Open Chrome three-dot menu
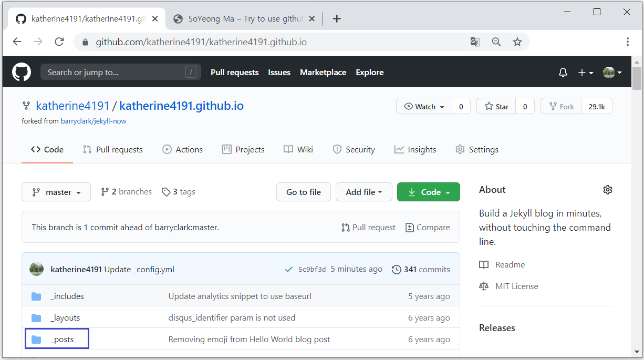This screenshot has height=360, width=644. [x=628, y=42]
